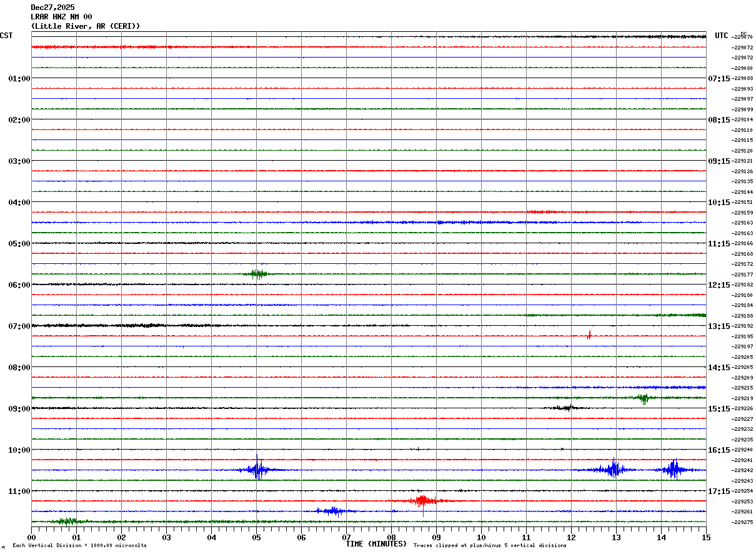Click minute 00 on the time axis
756x554 pixels.
click(x=31, y=537)
